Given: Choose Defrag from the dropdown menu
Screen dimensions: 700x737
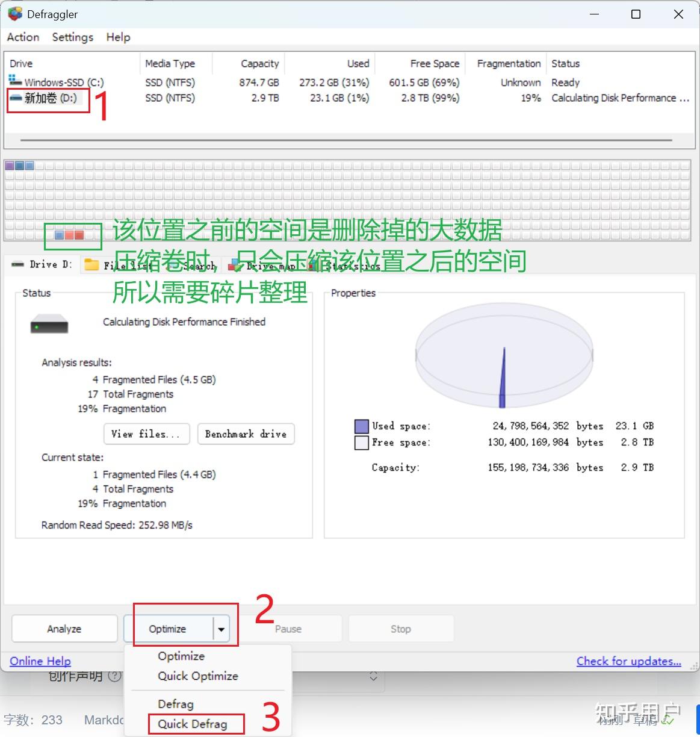Looking at the screenshot, I should (x=176, y=703).
